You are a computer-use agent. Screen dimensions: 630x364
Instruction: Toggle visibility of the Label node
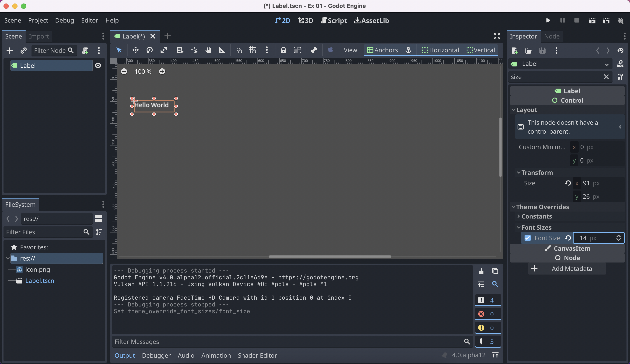[x=98, y=65]
